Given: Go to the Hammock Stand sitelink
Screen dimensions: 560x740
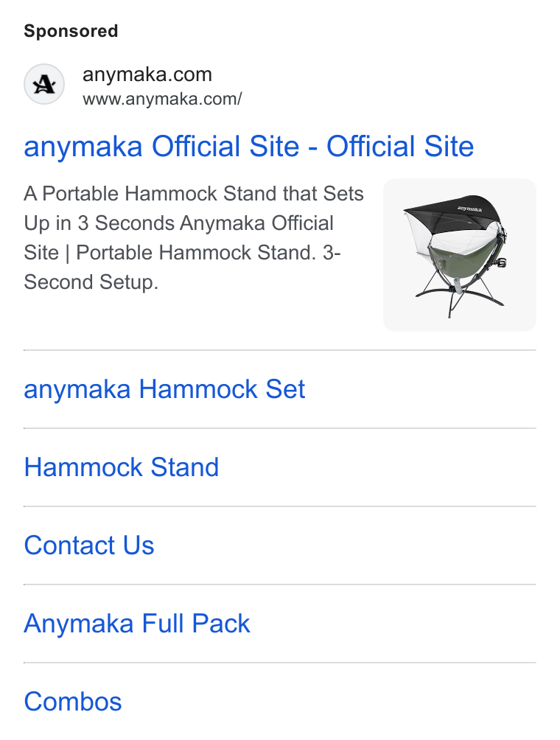Looking at the screenshot, I should 122,467.
